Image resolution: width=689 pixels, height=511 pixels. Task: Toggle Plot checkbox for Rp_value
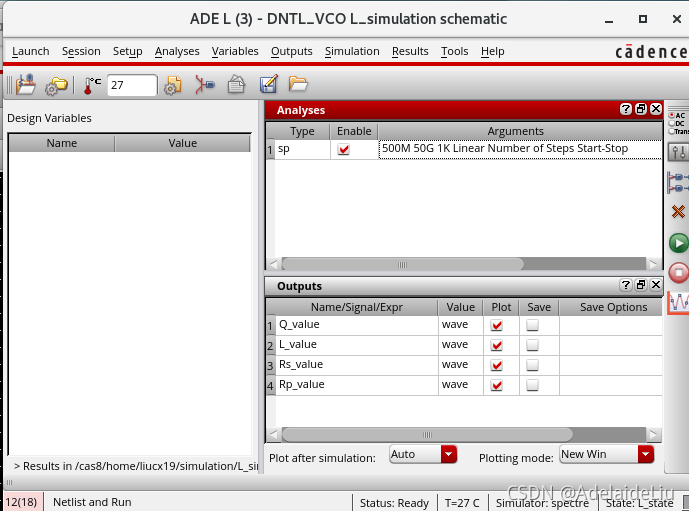click(497, 385)
